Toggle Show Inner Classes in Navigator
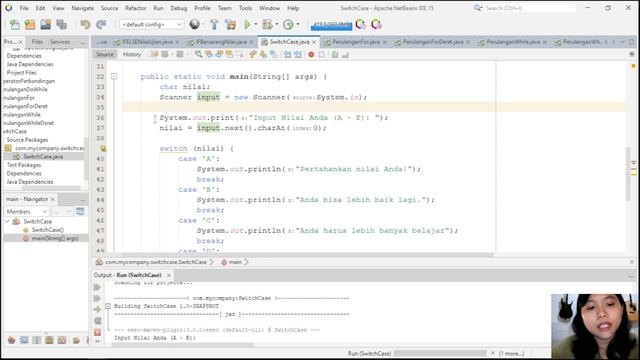 (x=62, y=340)
